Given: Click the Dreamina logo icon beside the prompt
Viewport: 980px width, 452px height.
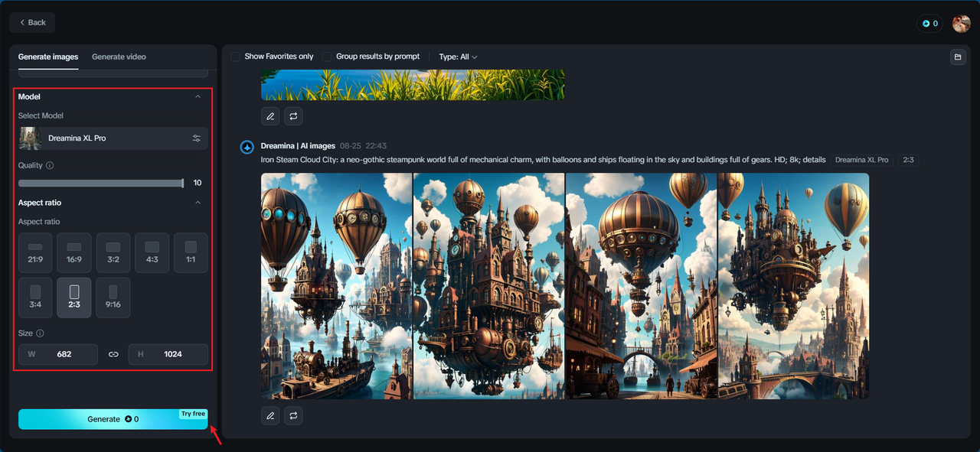Looking at the screenshot, I should tap(247, 147).
